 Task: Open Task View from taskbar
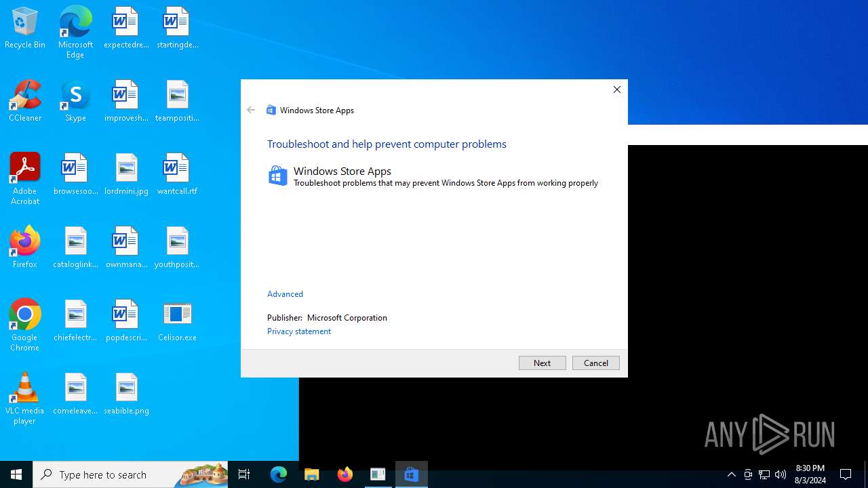244,474
